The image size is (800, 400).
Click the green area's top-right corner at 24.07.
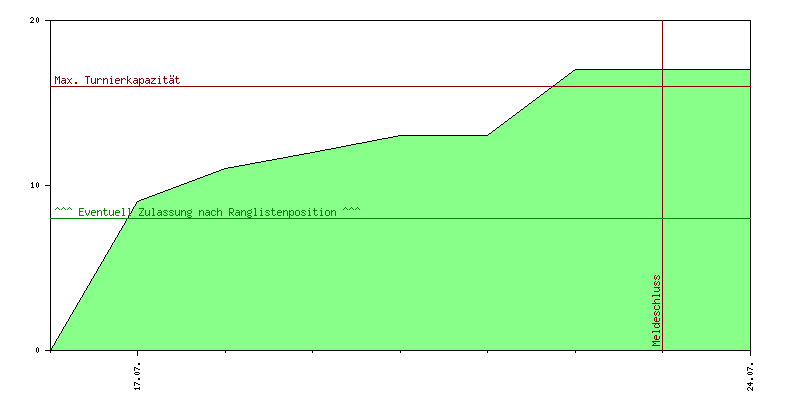click(749, 70)
